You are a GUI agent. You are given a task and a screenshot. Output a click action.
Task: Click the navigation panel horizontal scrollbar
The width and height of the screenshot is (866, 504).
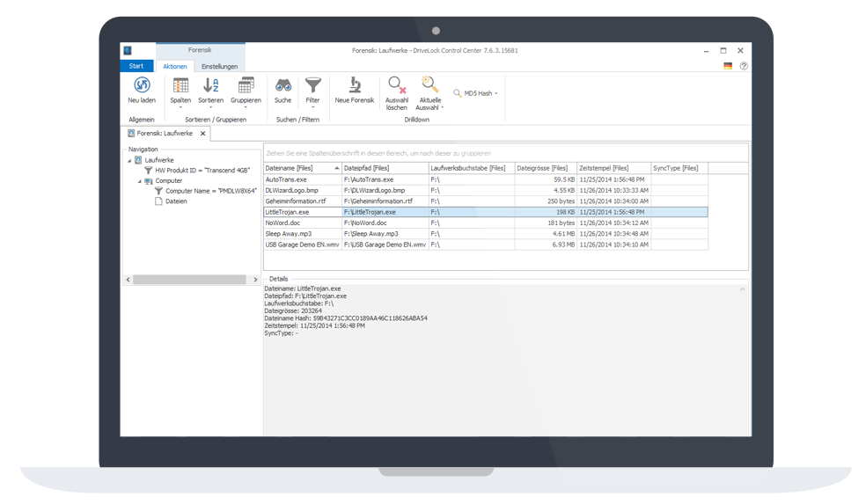(x=189, y=280)
